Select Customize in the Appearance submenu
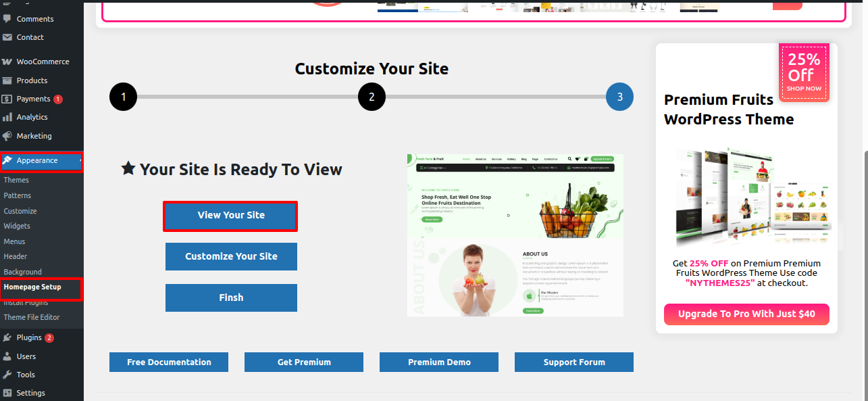The image size is (868, 401). click(20, 211)
